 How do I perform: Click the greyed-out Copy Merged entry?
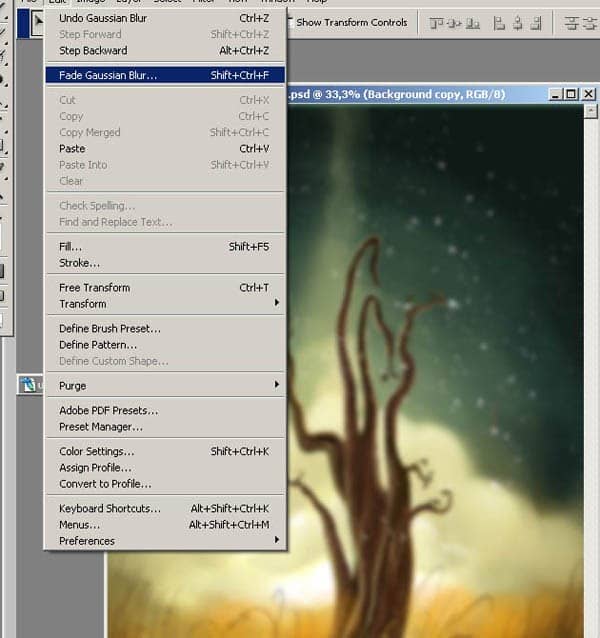[x=165, y=132]
